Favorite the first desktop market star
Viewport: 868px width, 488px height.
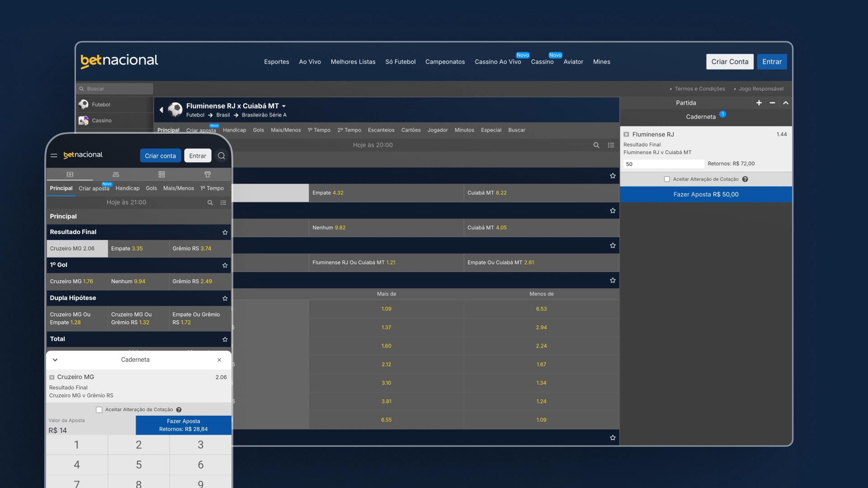click(613, 176)
